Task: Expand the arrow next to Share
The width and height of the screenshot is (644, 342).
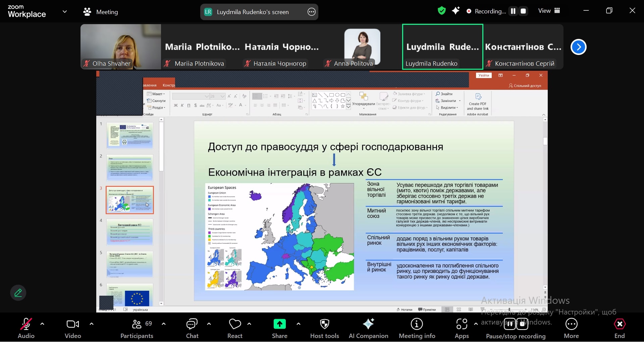Action: coord(299,324)
